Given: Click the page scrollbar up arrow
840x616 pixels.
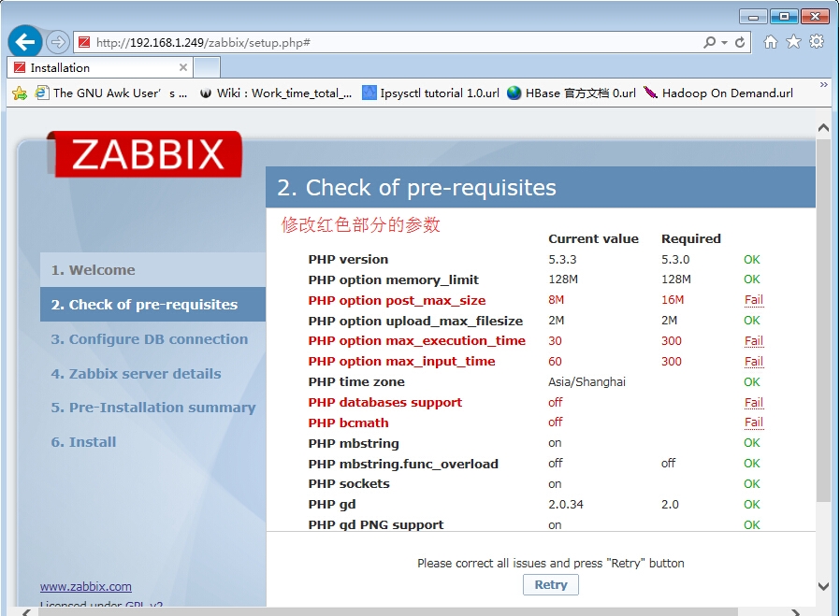Looking at the screenshot, I should click(x=823, y=128).
